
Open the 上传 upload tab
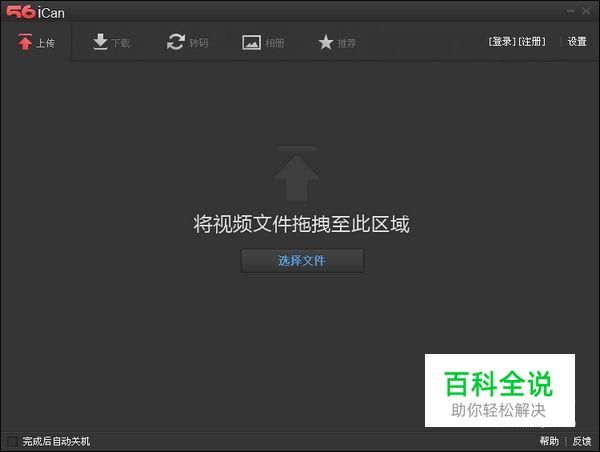pyautogui.click(x=36, y=42)
